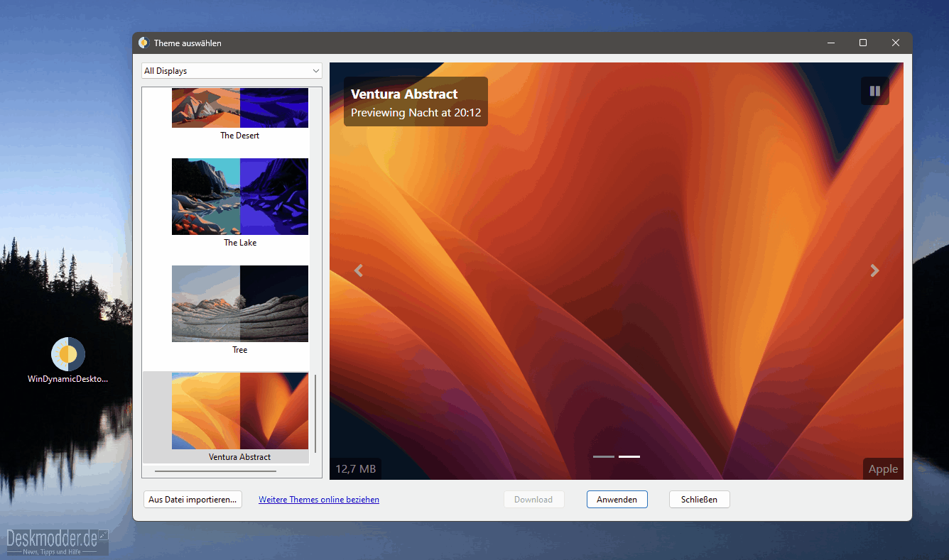Click the 12,7 MB size label
This screenshot has height=560, width=949.
coord(356,469)
